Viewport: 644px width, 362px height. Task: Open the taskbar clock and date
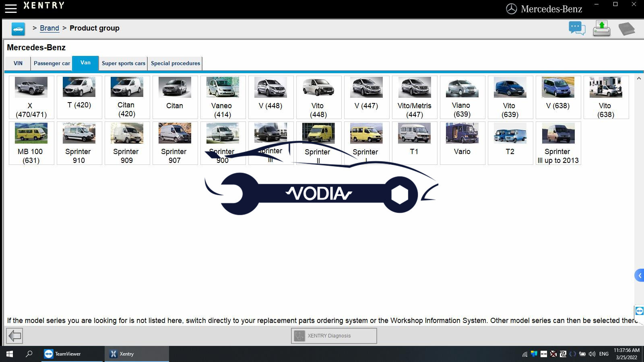pyautogui.click(x=626, y=354)
